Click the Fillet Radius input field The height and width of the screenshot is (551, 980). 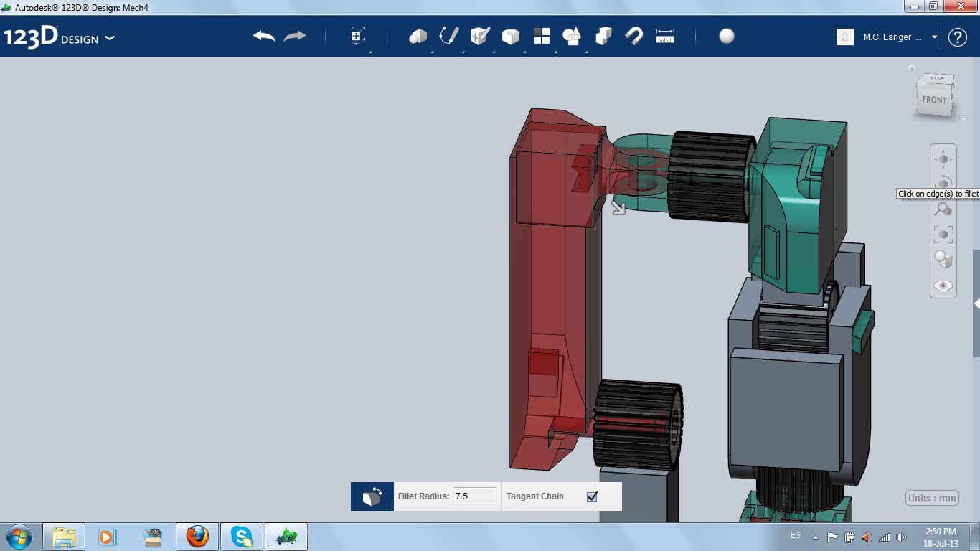tap(474, 496)
